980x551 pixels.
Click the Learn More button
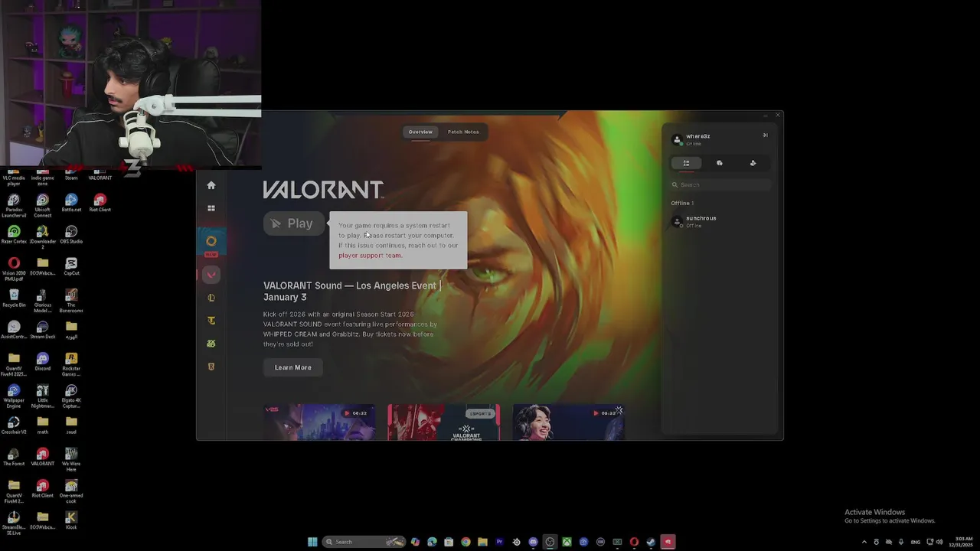click(293, 367)
